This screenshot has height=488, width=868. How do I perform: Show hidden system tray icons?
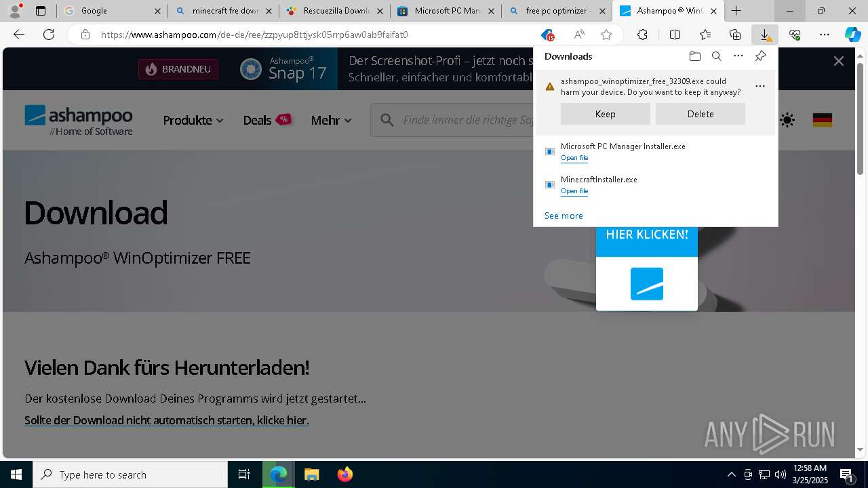click(x=731, y=474)
